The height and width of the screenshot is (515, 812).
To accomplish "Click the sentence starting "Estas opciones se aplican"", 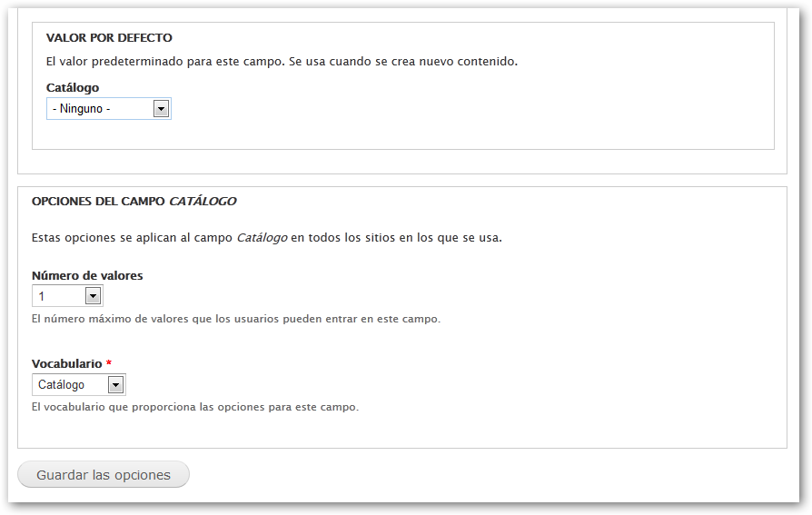I will [x=132, y=238].
